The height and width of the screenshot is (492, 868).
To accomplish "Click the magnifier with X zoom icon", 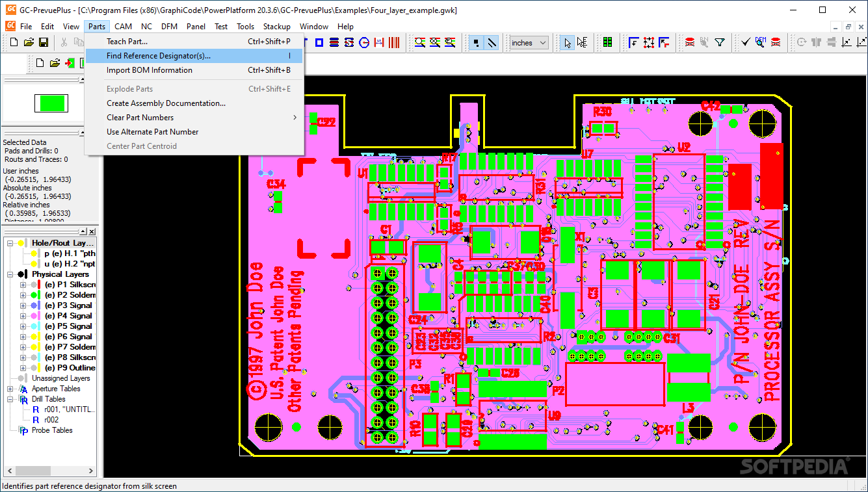I will 435,43.
